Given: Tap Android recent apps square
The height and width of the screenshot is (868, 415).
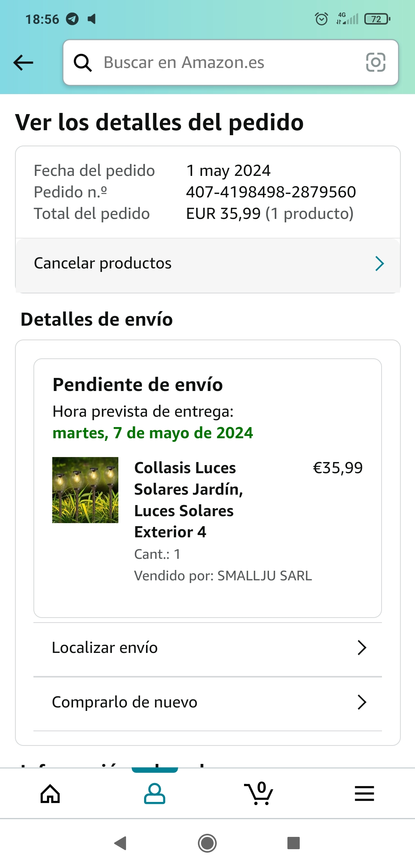Looking at the screenshot, I should pos(294,843).
